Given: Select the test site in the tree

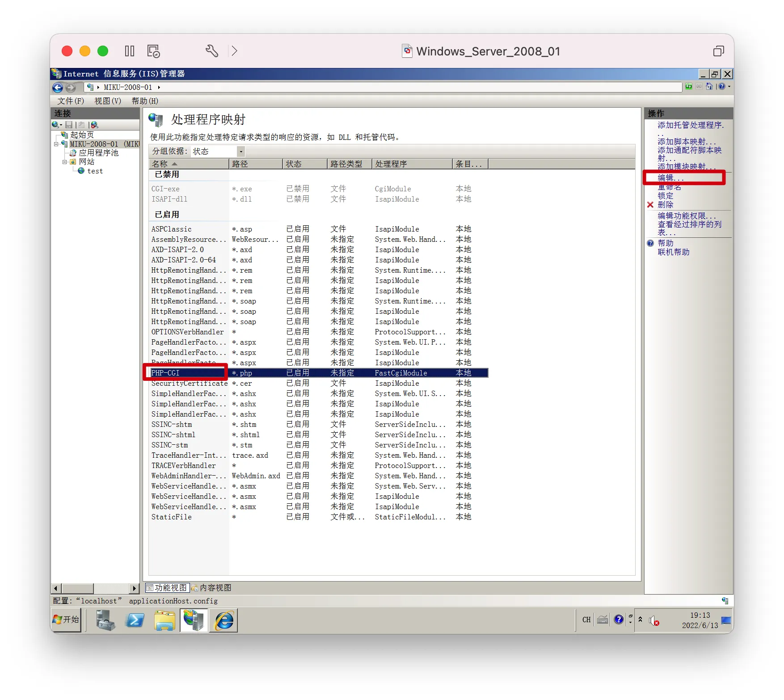Looking at the screenshot, I should 95,171.
